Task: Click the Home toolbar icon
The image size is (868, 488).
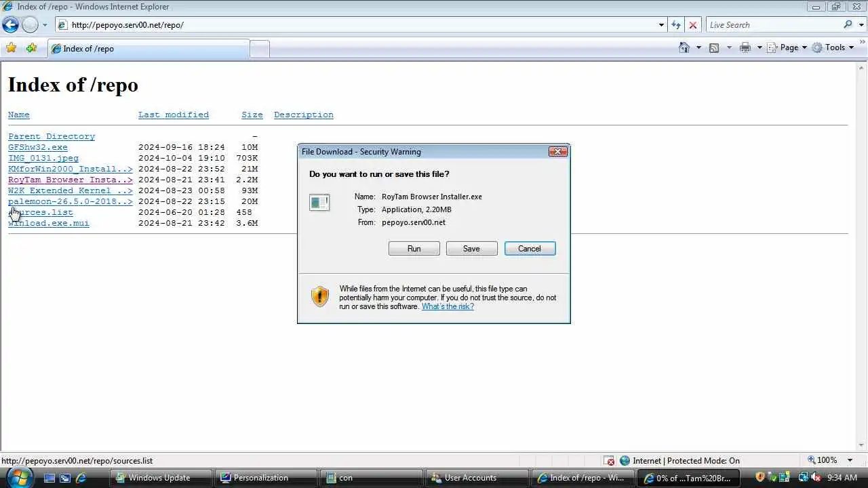Action: pyautogui.click(x=684, y=47)
